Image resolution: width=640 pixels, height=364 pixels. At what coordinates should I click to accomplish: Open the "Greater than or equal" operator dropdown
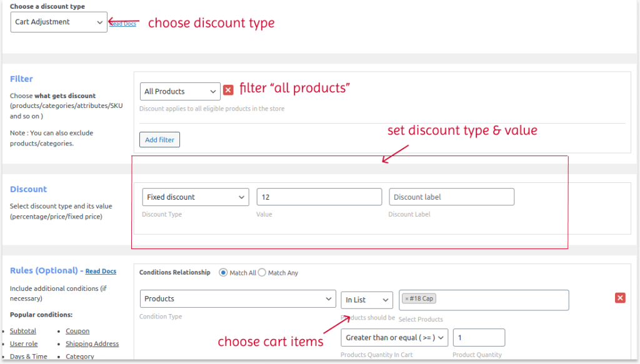pyautogui.click(x=394, y=337)
